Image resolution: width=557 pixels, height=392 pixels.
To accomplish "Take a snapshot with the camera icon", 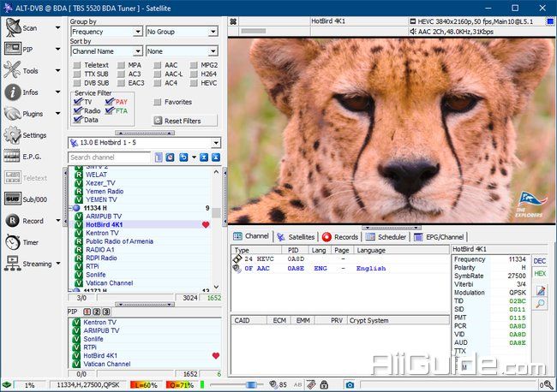I will [350, 385].
